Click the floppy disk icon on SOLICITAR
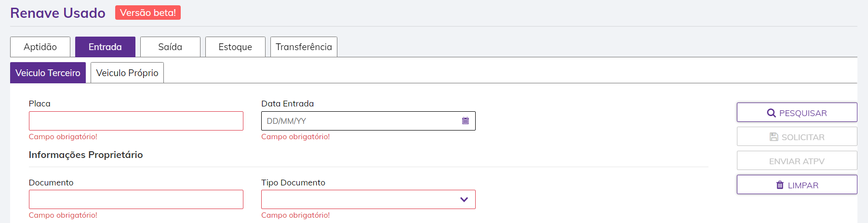Viewport: 868px width, 223px height. pyautogui.click(x=774, y=137)
